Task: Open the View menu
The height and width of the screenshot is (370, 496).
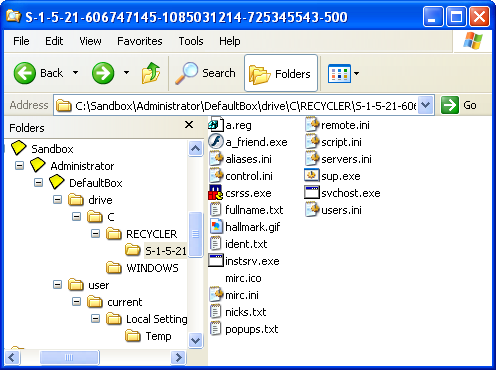Action: click(x=90, y=41)
